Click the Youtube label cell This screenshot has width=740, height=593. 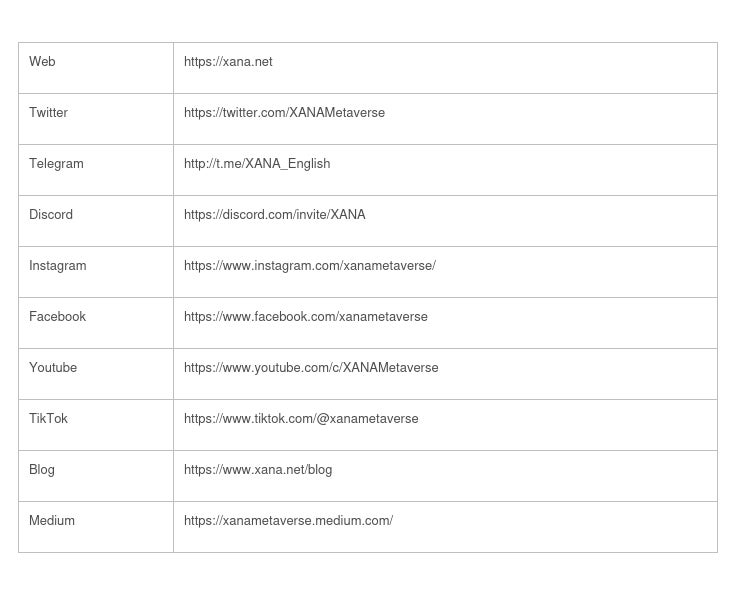point(53,368)
